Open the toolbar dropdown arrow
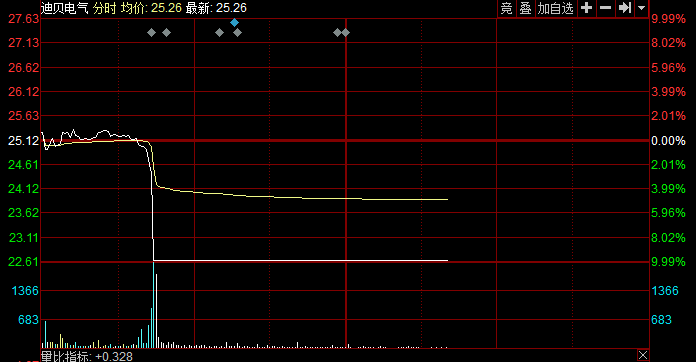Image resolution: width=696 pixels, height=362 pixels. (641, 8)
